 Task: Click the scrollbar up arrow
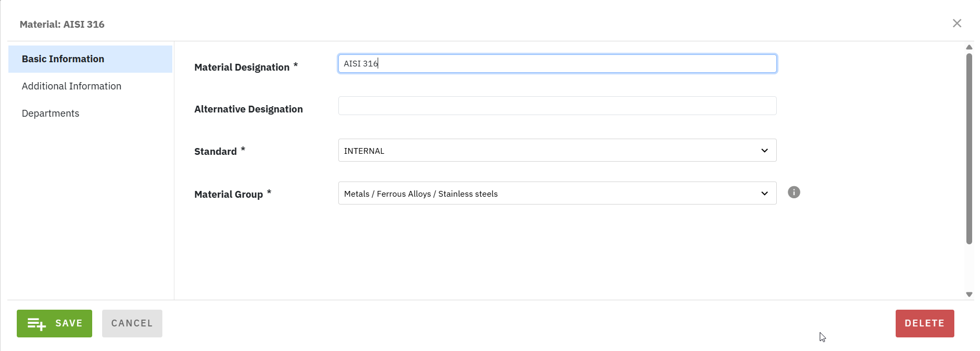coord(969,48)
